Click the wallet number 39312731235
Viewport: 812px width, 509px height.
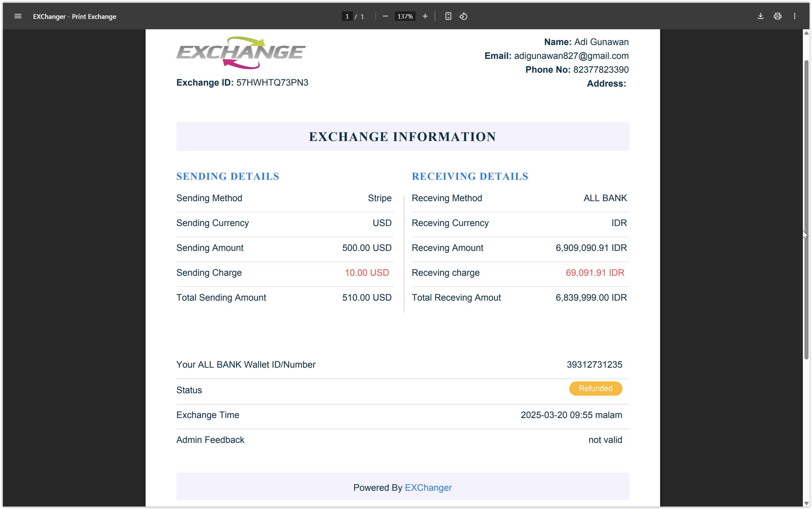[x=594, y=365]
